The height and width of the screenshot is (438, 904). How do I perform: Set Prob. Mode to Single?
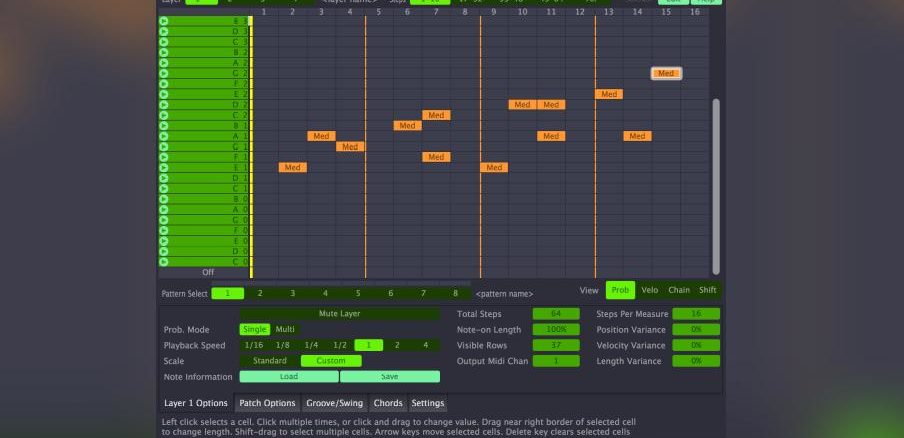pyautogui.click(x=254, y=330)
